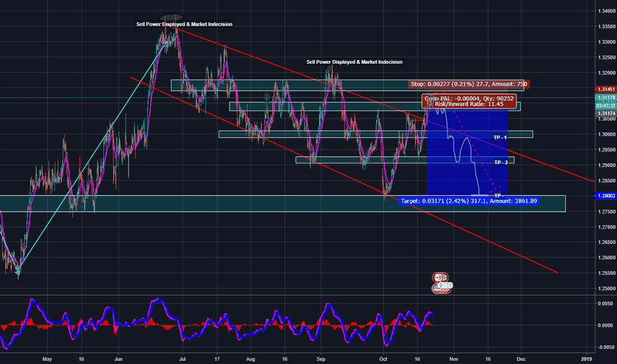Click the May date on time axis

point(47,359)
